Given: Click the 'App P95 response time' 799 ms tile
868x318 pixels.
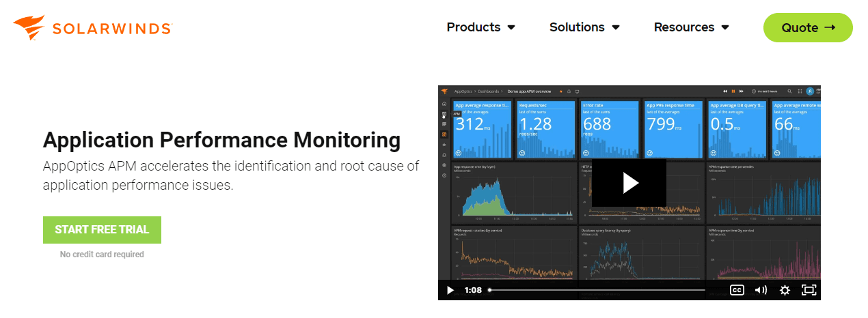Looking at the screenshot, I should (673, 129).
